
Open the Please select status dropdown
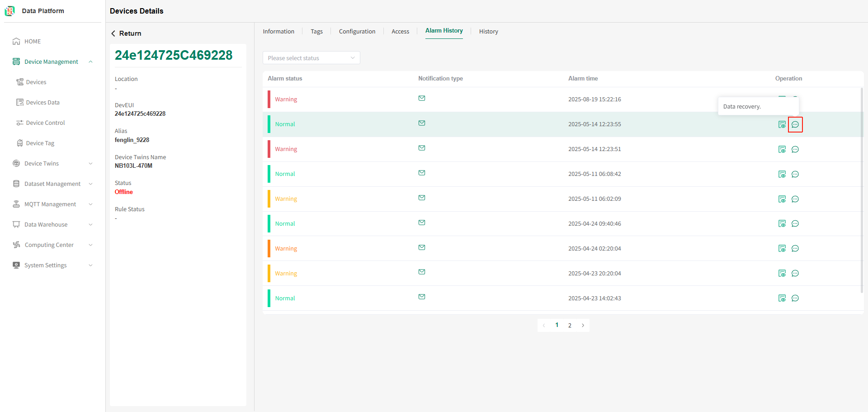311,58
